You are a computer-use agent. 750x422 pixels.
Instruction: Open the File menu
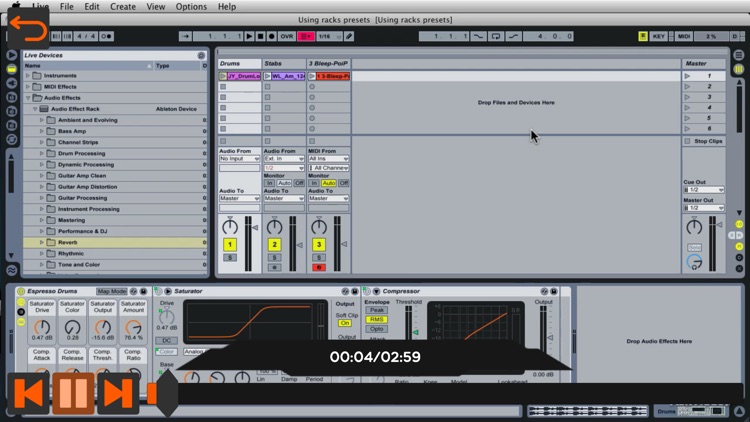(x=66, y=7)
